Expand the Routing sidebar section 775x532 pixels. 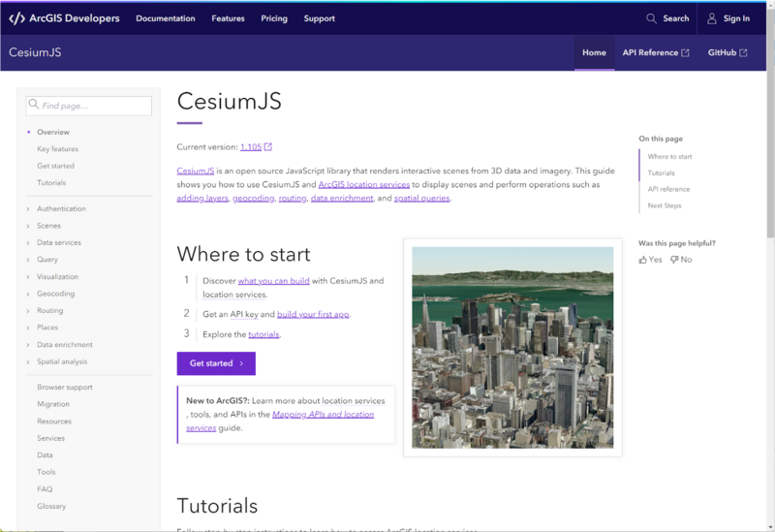(28, 310)
